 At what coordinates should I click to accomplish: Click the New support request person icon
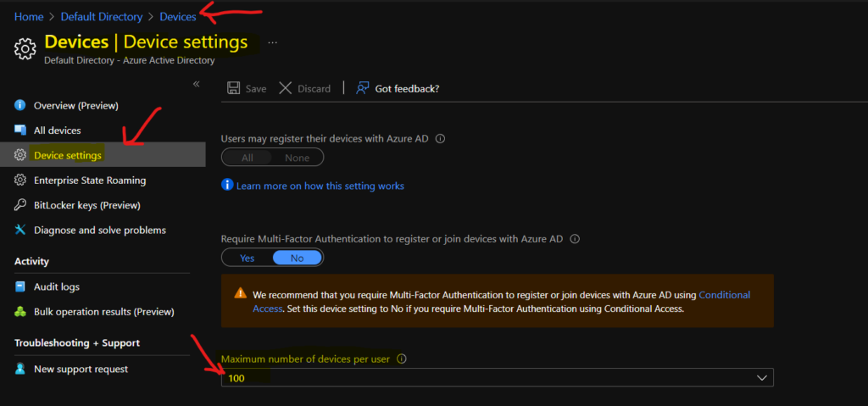[20, 369]
